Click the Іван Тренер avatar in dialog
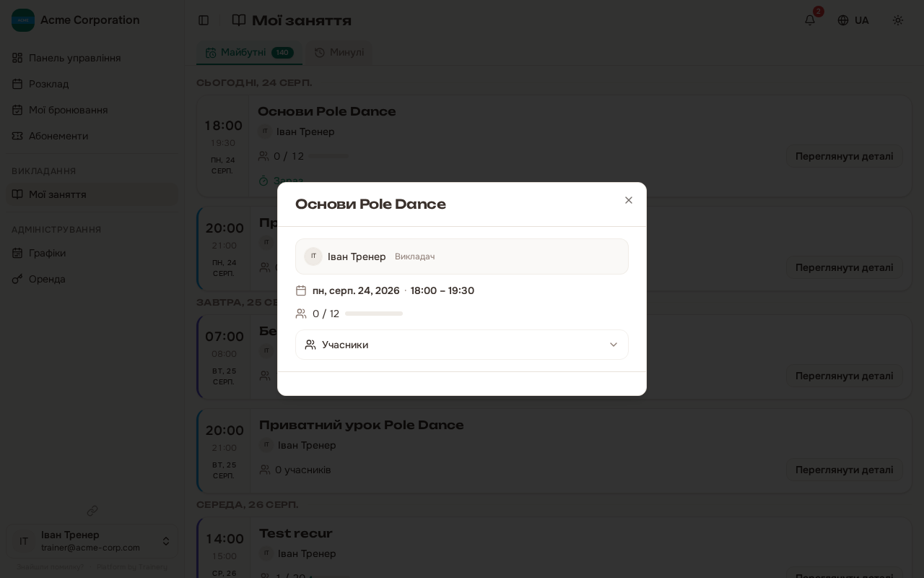 (x=313, y=256)
